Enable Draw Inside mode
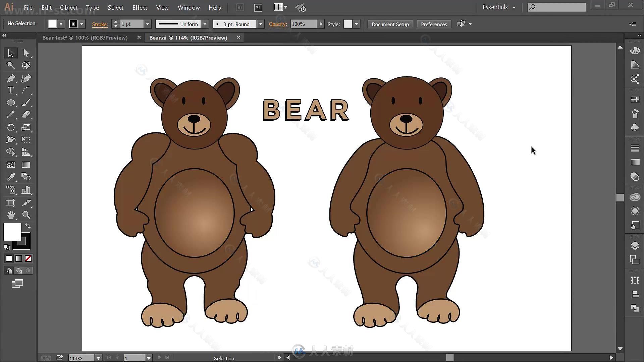This screenshot has height=362, width=644. pyautogui.click(x=28, y=270)
